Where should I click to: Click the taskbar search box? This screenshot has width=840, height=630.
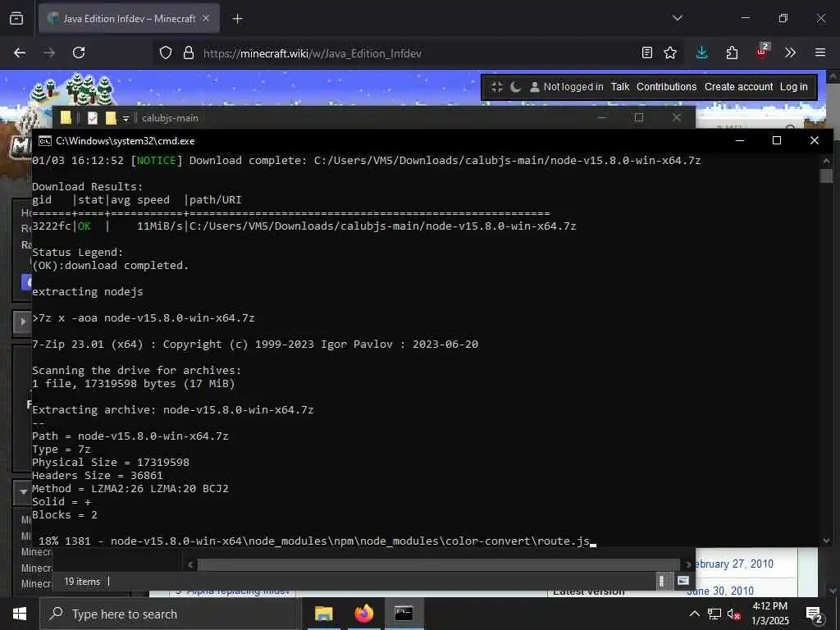171,614
